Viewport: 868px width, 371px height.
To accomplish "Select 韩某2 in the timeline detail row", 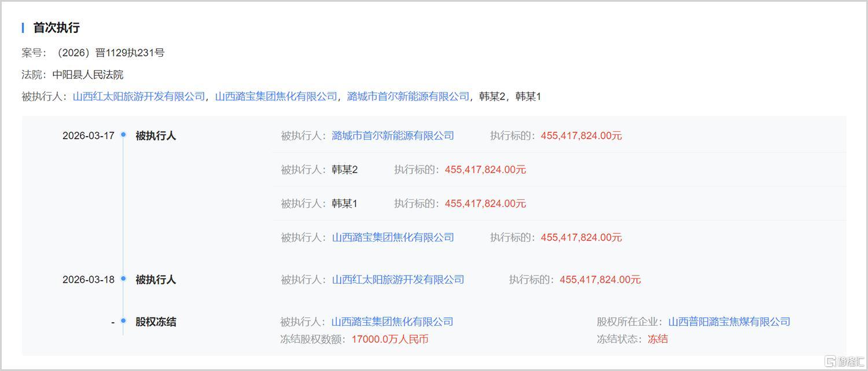I will coord(345,170).
